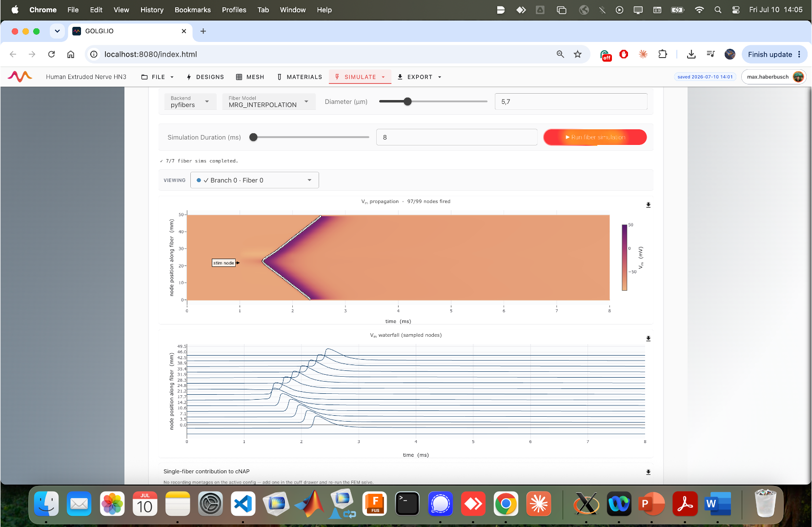This screenshot has height=527, width=812.
Task: Download the Single-fiber contribution to cNAP plot
Action: coord(648,472)
